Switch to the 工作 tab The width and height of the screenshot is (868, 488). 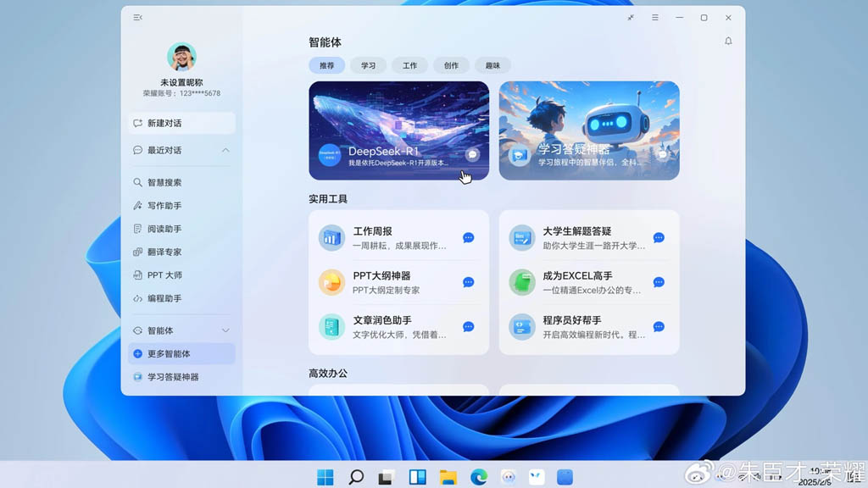(409, 65)
